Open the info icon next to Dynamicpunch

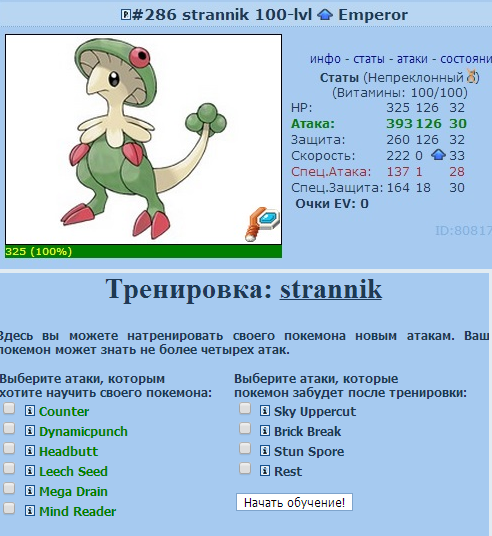coord(30,431)
